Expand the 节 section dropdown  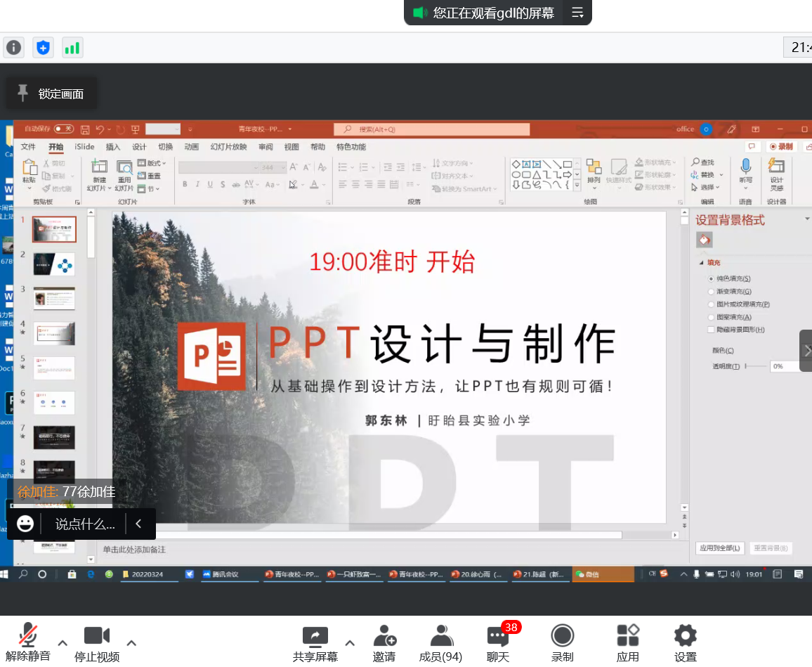[x=149, y=188]
